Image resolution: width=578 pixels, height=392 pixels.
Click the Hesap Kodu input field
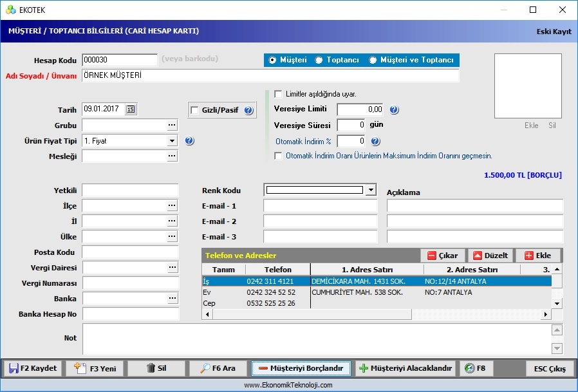coord(120,60)
